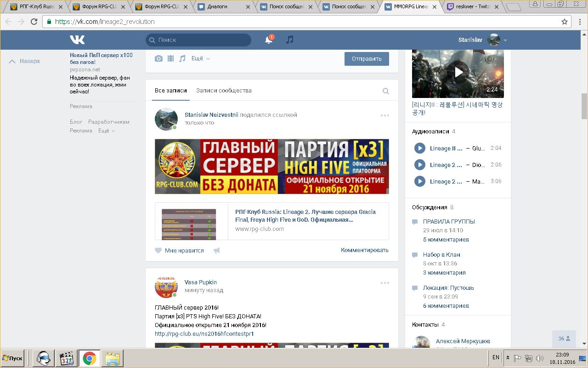Play the Lineage II Revolution cinematic video

coord(458,72)
